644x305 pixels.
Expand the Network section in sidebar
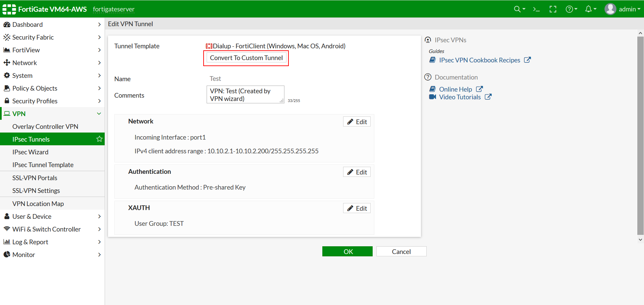[24, 62]
